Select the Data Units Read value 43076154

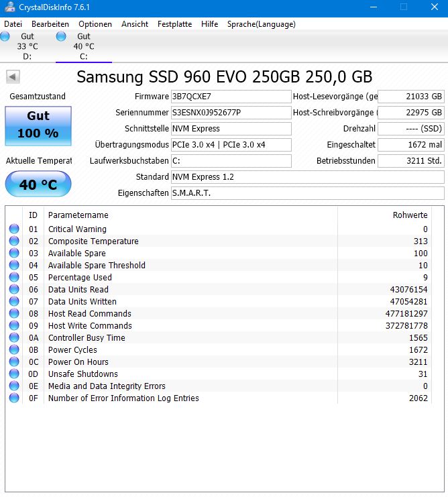pyautogui.click(x=408, y=289)
